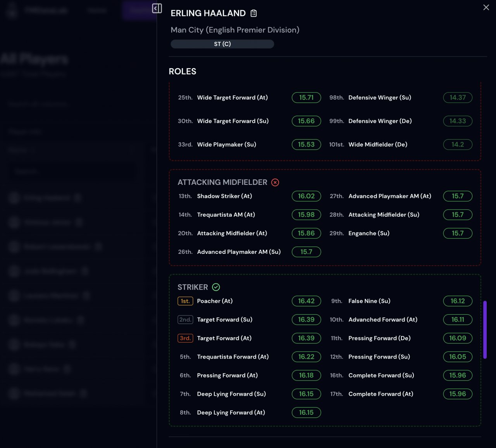Screen dimensions: 496x448
Task: Select the Deep Lying Forward (Su) role
Action: pos(231,394)
